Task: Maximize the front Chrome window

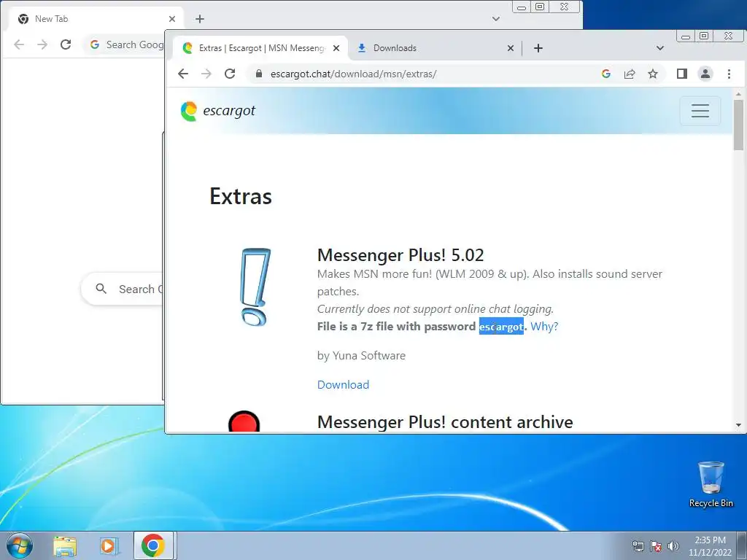Action: click(x=704, y=36)
